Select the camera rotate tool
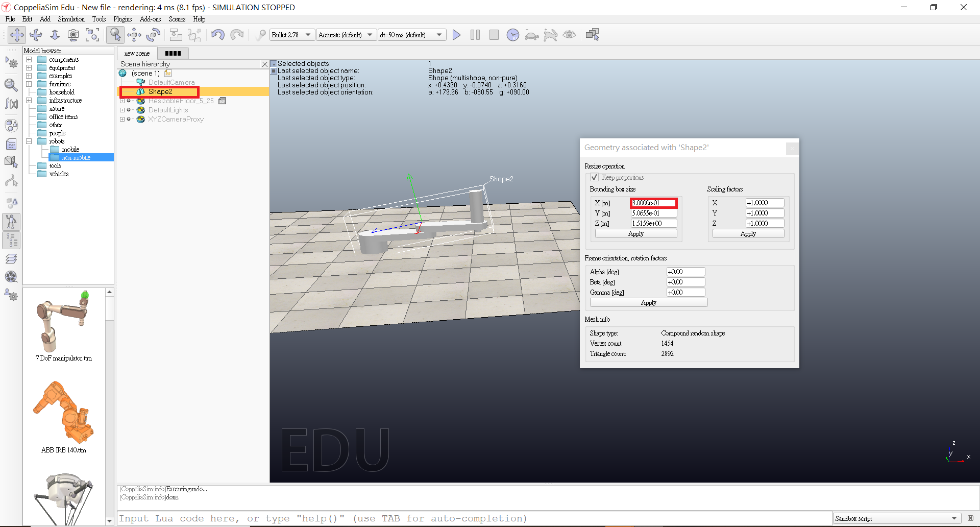Image resolution: width=980 pixels, height=527 pixels. coord(36,35)
